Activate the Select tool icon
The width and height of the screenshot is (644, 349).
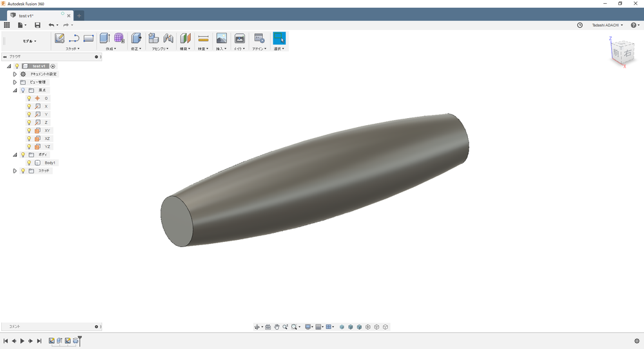pos(279,38)
